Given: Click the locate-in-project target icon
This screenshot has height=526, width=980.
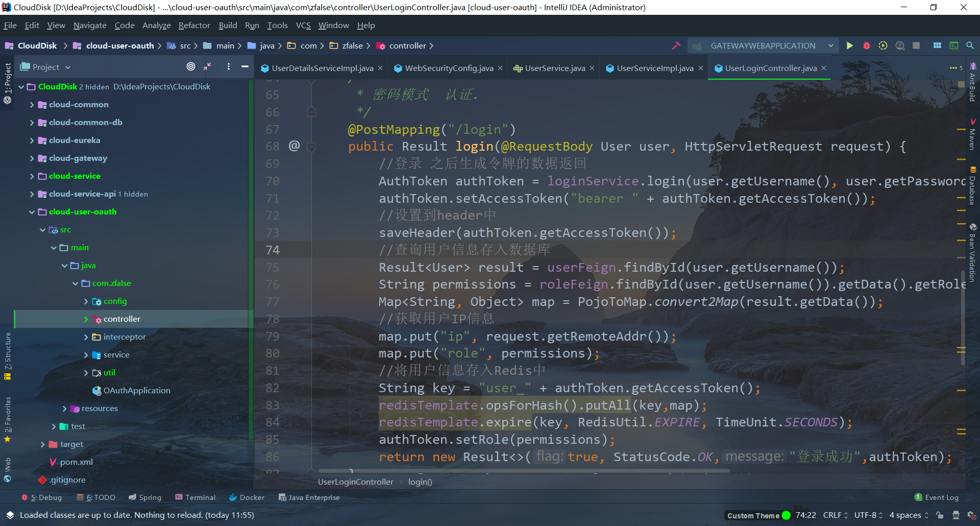Looking at the screenshot, I should (191, 66).
